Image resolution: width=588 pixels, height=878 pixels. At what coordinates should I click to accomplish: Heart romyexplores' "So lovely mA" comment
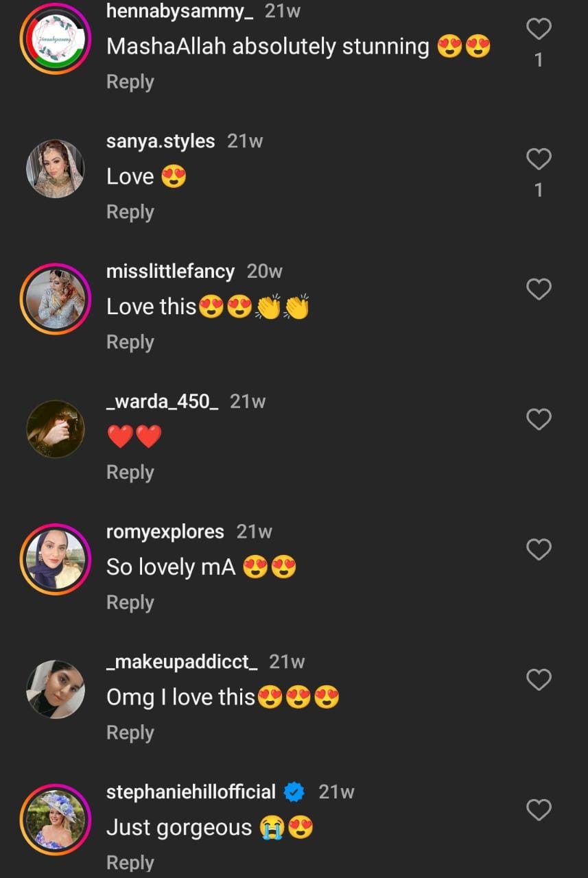tap(539, 549)
